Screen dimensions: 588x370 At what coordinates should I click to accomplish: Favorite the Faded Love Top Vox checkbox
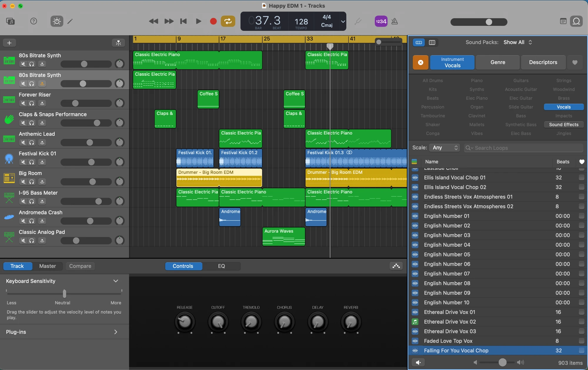click(581, 341)
